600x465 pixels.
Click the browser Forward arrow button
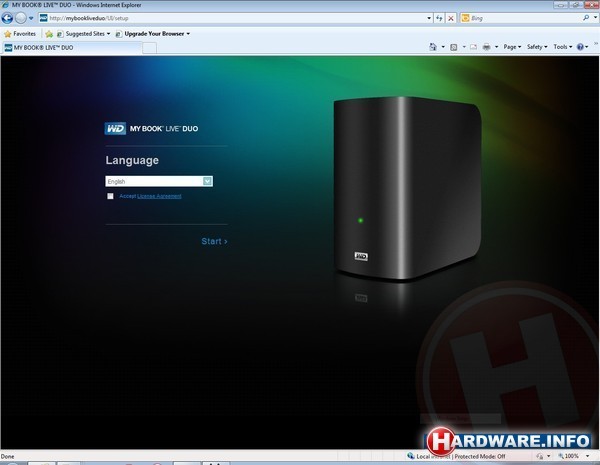coord(21,18)
